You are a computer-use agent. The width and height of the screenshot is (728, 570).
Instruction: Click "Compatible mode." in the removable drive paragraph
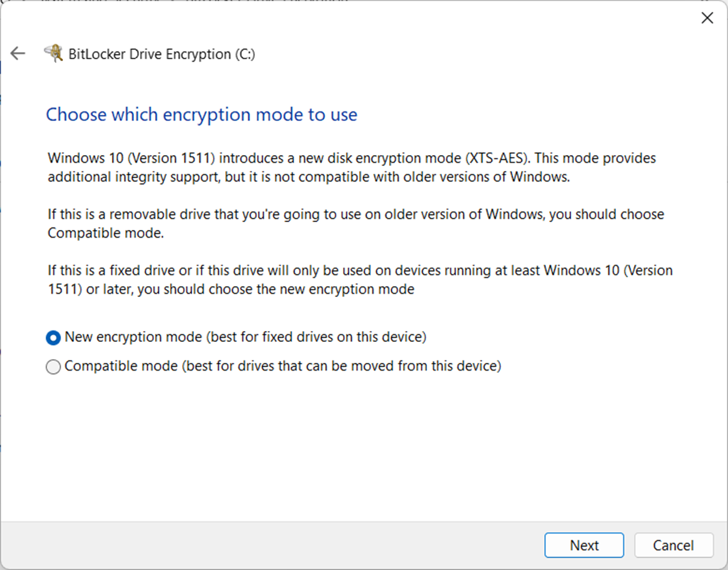105,234
